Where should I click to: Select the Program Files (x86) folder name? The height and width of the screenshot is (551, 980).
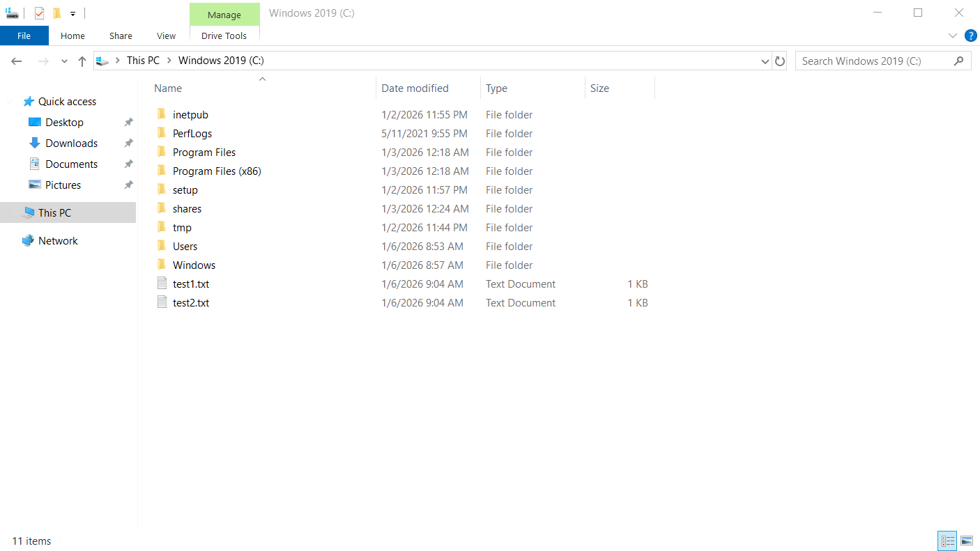[x=217, y=171]
